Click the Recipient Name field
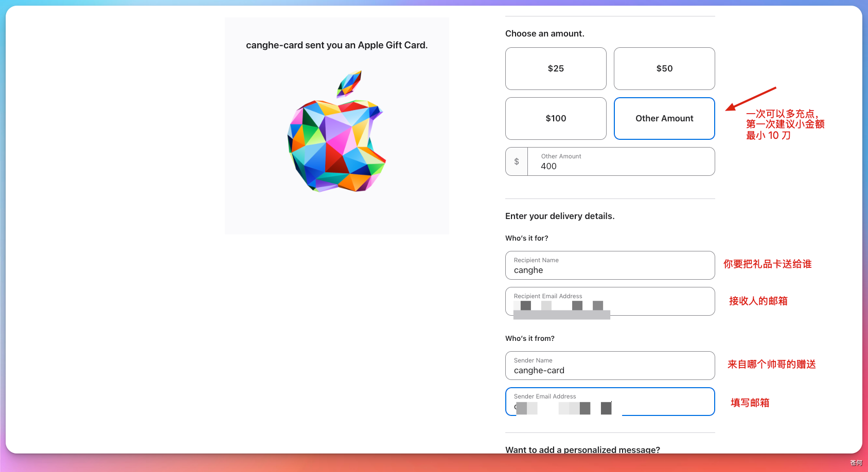 tap(610, 265)
